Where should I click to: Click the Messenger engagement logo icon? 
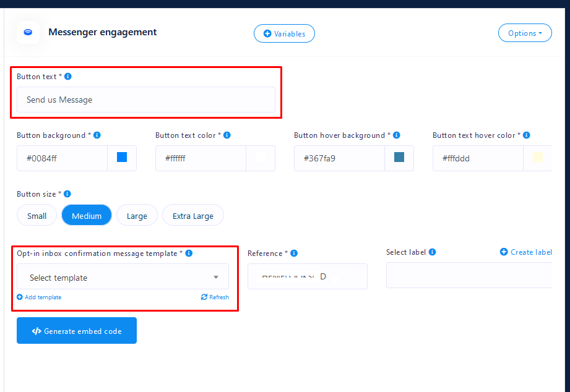[x=28, y=32]
